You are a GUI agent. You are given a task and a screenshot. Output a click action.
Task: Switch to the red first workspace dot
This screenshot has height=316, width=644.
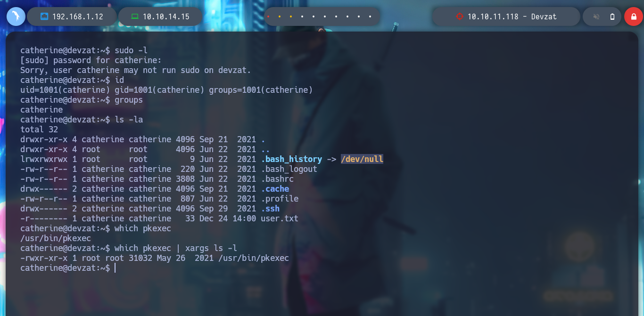(268, 16)
